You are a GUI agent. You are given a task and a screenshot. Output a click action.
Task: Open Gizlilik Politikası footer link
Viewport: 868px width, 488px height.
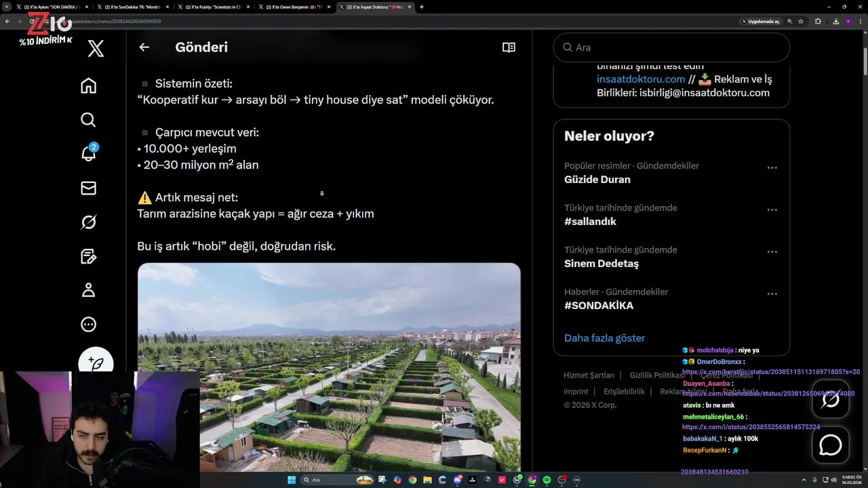point(657,375)
